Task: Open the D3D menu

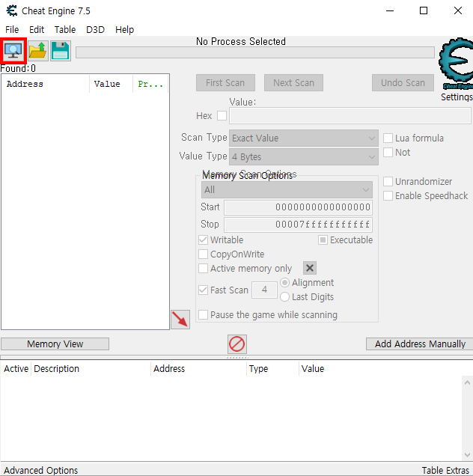Action: pyautogui.click(x=95, y=30)
